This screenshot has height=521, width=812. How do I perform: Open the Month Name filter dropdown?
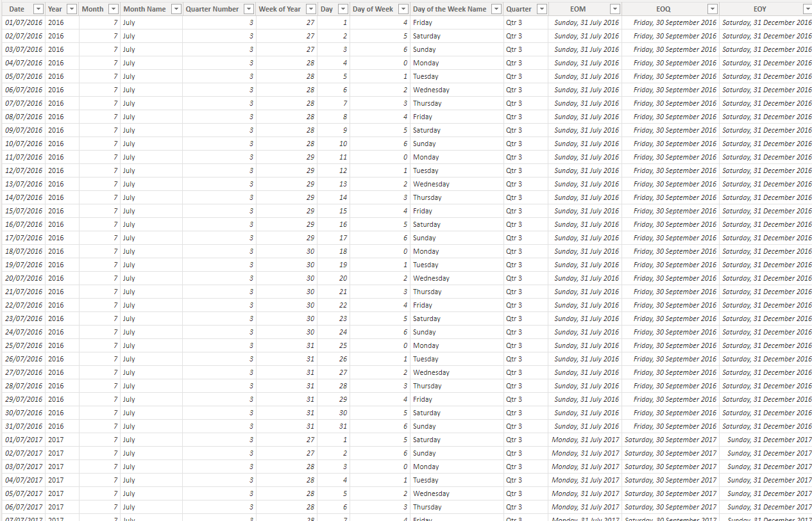175,9
